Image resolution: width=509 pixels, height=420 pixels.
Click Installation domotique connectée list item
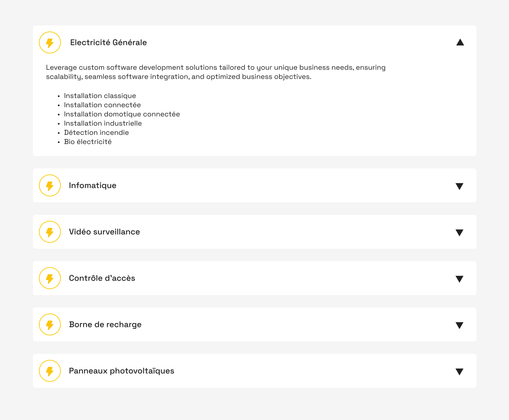(122, 114)
